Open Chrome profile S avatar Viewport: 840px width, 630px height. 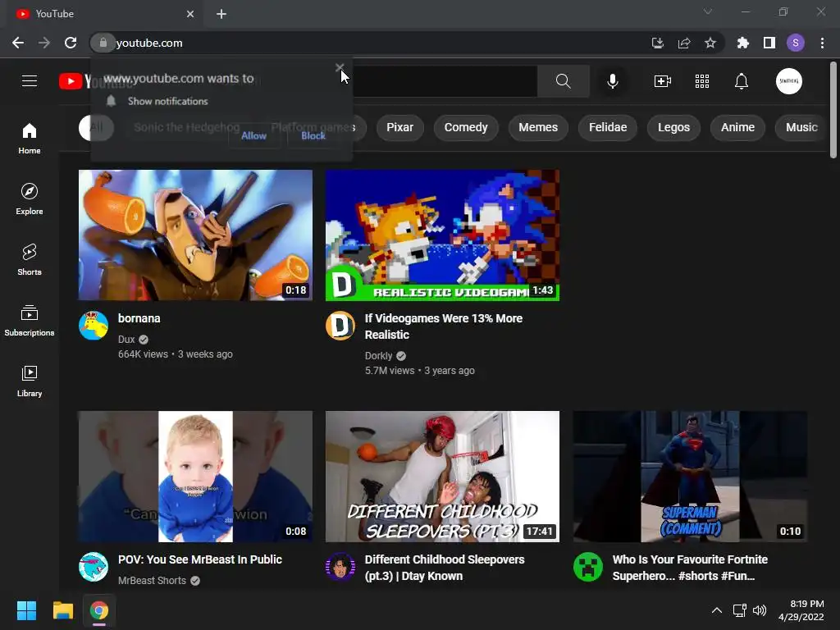click(796, 43)
